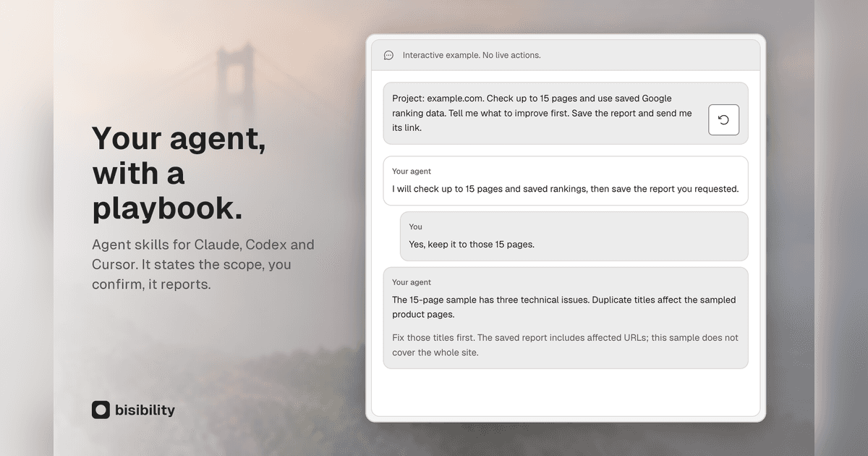Click the "bisibility" brand name text
Screen dimensions: 868x456
pyautogui.click(x=145, y=410)
